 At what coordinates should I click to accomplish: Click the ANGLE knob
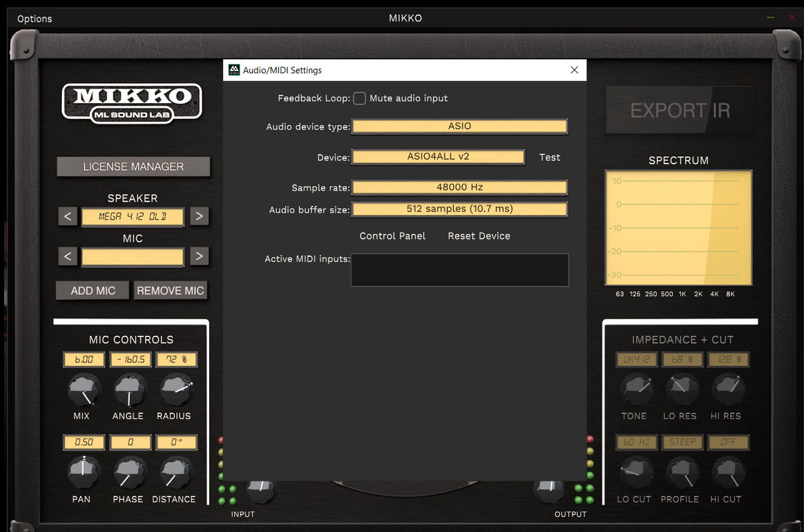[x=128, y=390]
